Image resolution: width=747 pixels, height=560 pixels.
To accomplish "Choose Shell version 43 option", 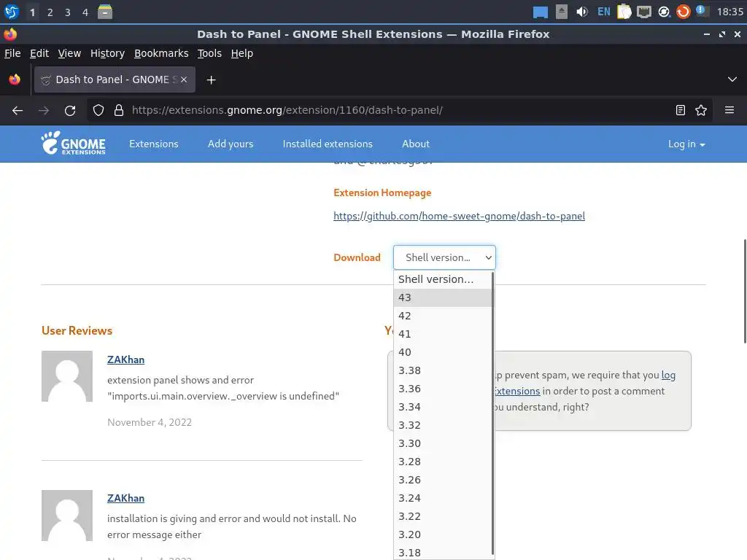I will pyautogui.click(x=443, y=297).
